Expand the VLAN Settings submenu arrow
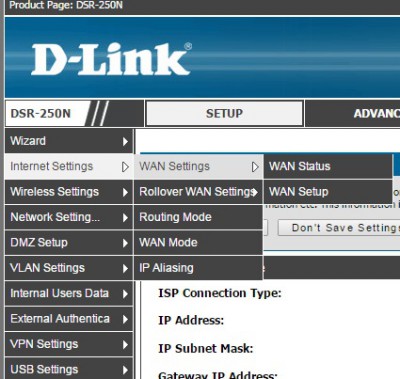Image resolution: width=400 pixels, height=379 pixels. [x=125, y=268]
